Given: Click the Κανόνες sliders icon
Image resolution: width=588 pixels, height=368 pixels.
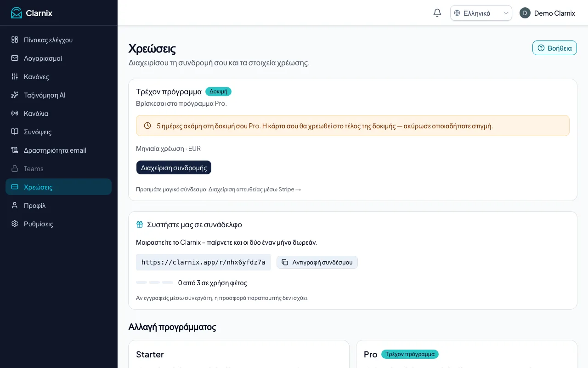Looking at the screenshot, I should tap(15, 76).
